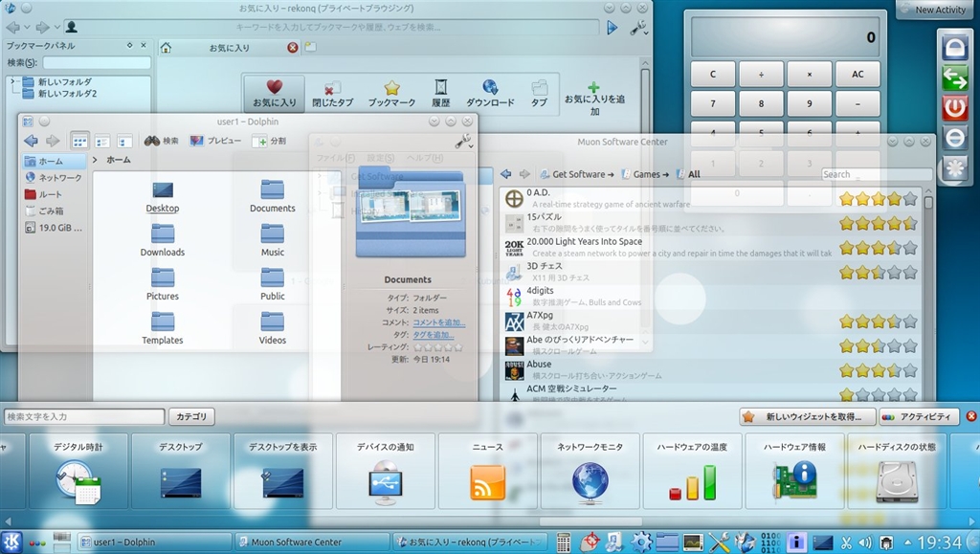Open the KDE application launcher
This screenshot has height=554, width=980.
click(x=13, y=543)
